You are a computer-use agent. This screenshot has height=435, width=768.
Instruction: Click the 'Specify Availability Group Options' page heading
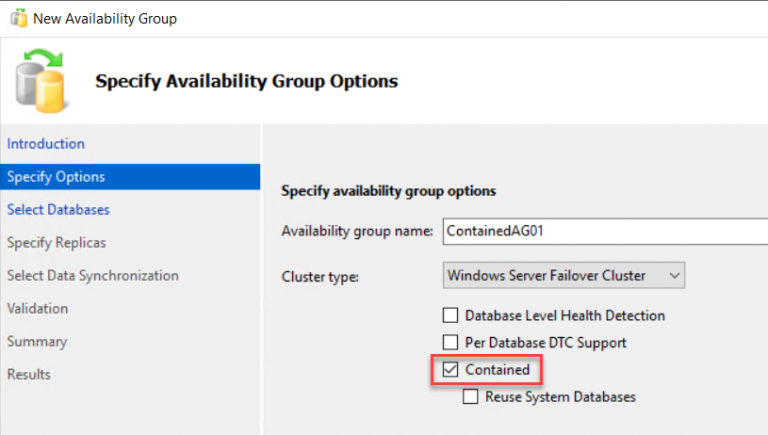(x=246, y=81)
